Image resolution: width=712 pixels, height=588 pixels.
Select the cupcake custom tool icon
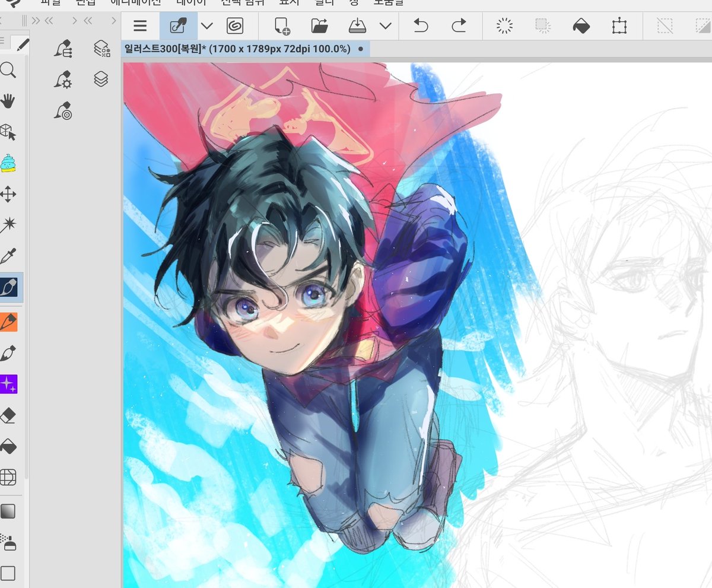pyautogui.click(x=8, y=163)
